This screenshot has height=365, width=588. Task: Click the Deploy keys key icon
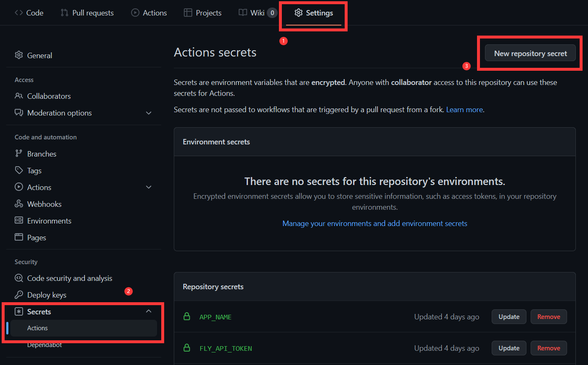(19, 295)
